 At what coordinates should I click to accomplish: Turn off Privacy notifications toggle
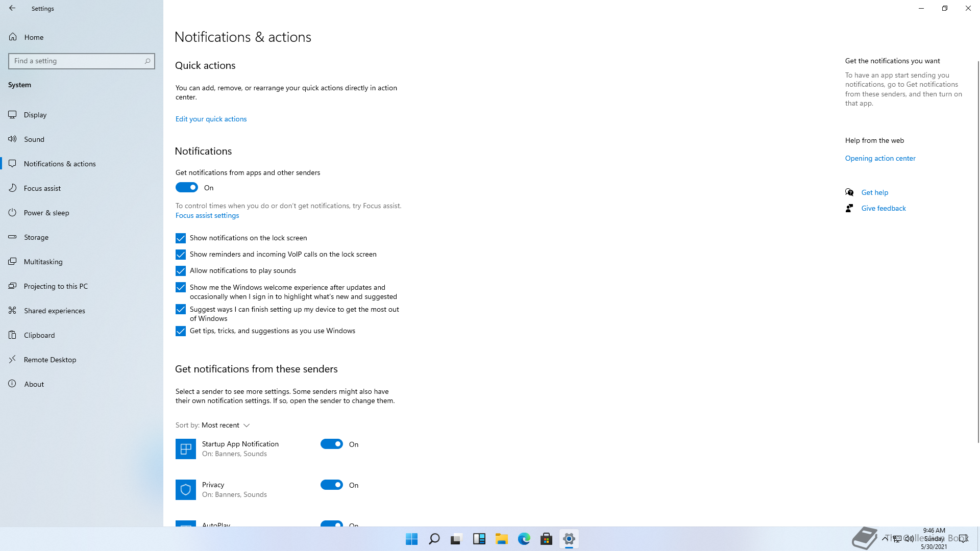pos(332,485)
